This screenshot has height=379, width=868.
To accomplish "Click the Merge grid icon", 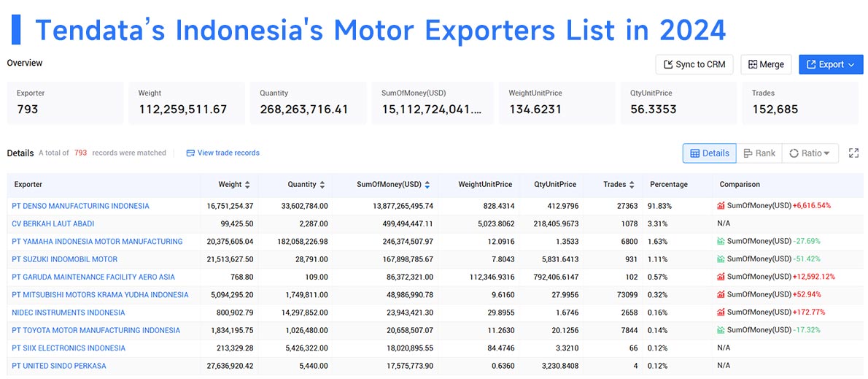I will [x=752, y=64].
